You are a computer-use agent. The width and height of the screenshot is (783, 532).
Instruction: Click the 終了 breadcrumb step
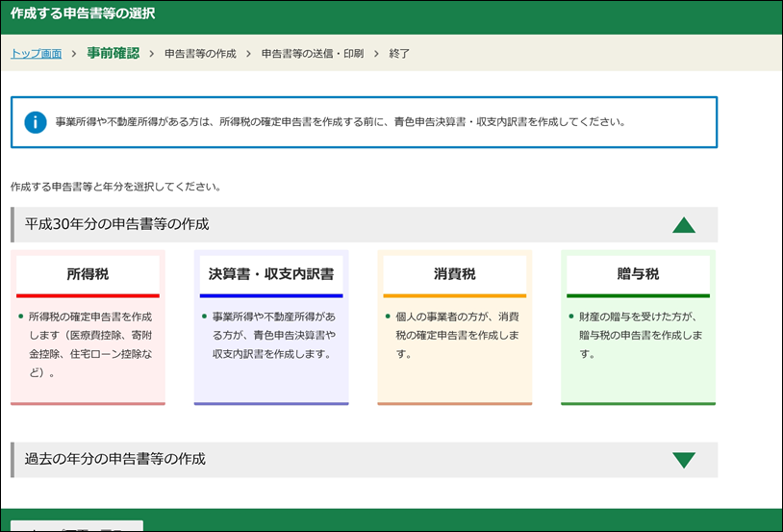pos(399,54)
